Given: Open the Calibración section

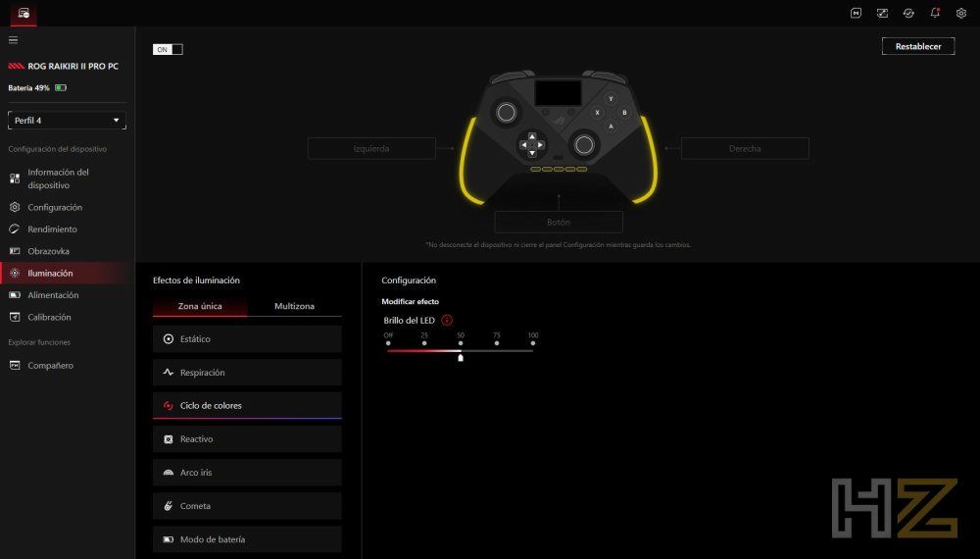Looking at the screenshot, I should 68,317.
